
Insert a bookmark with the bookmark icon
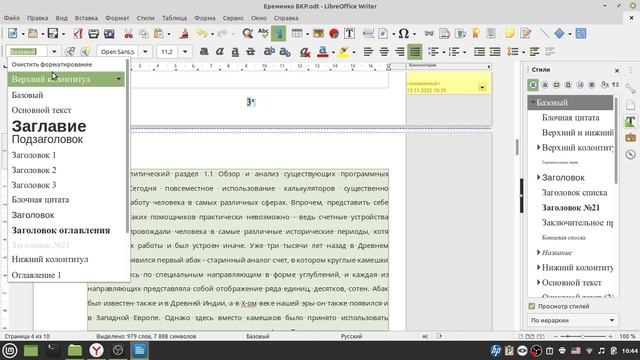[476, 33]
